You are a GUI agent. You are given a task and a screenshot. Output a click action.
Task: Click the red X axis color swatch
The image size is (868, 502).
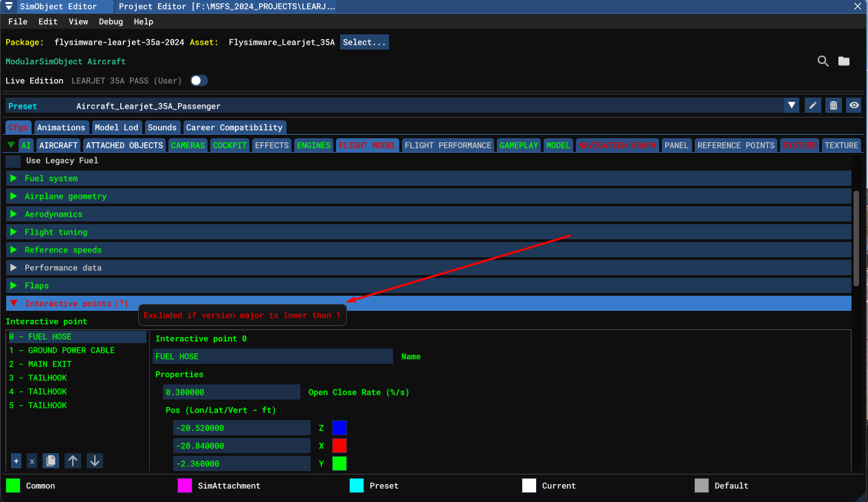tap(340, 446)
